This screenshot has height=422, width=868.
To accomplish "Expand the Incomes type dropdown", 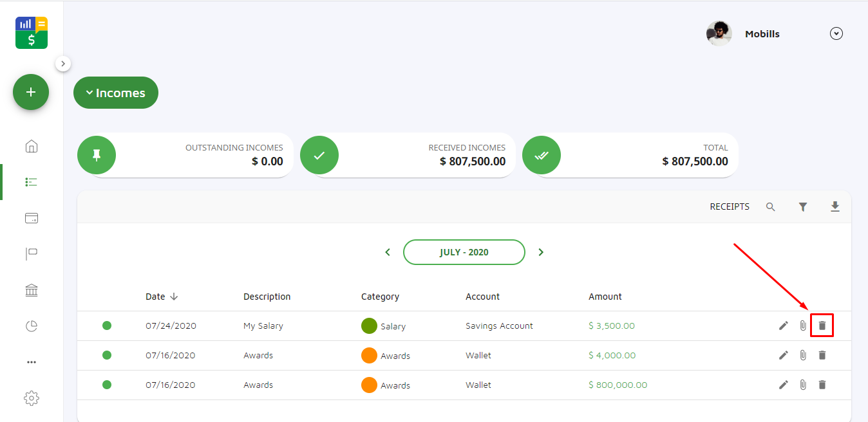I will point(116,93).
